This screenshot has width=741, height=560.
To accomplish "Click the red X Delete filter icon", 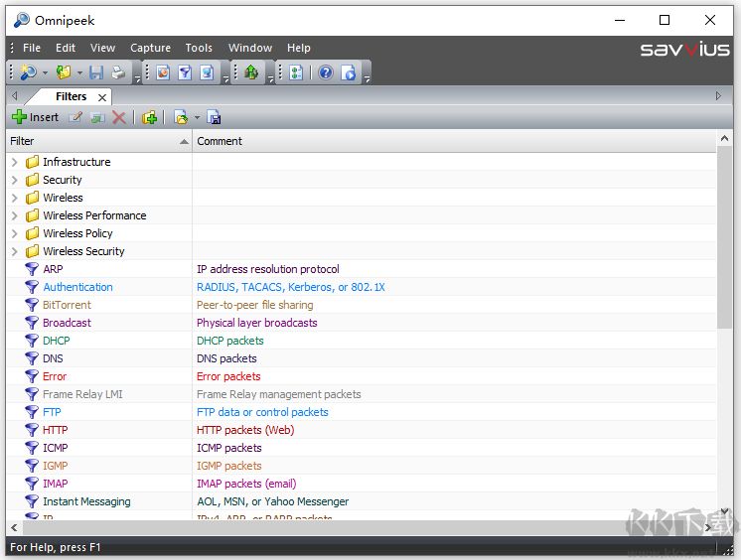I will click(119, 117).
